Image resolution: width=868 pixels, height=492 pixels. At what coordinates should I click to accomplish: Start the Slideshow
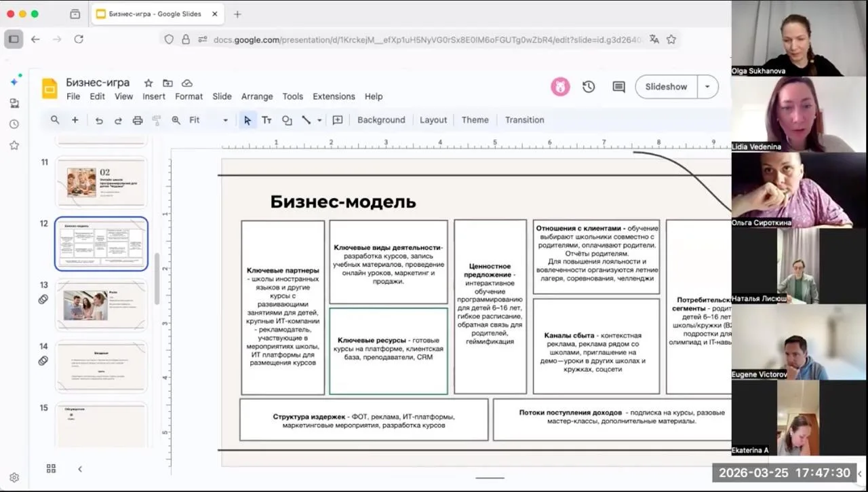[x=666, y=87]
